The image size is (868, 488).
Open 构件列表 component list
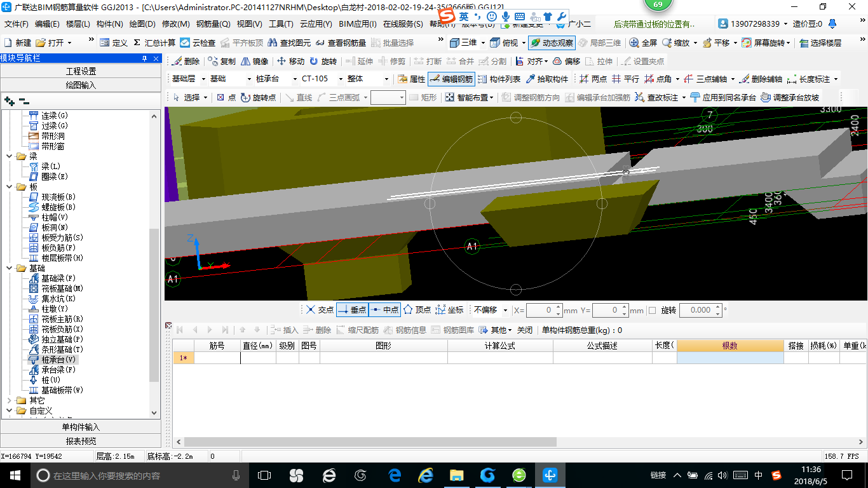(499, 79)
